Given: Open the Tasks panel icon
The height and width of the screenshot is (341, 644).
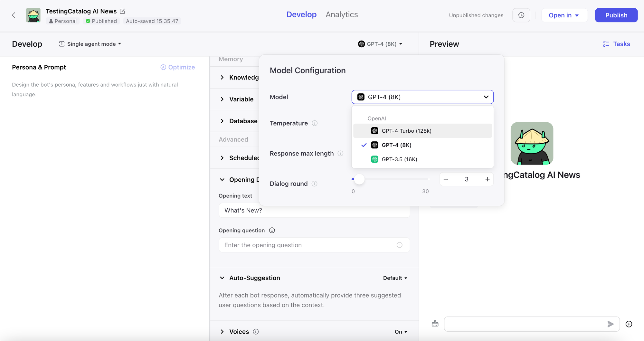Looking at the screenshot, I should coord(606,44).
